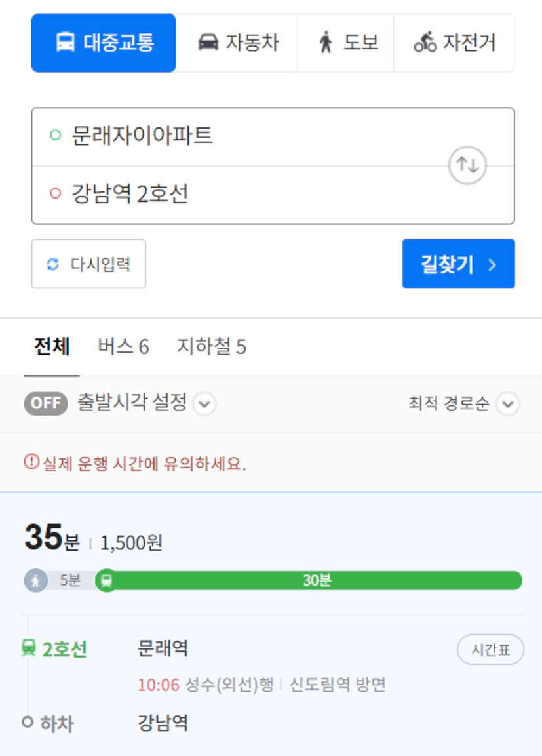Click the gray walking segment icon
Viewport: 542px width, 756px height.
(x=35, y=580)
